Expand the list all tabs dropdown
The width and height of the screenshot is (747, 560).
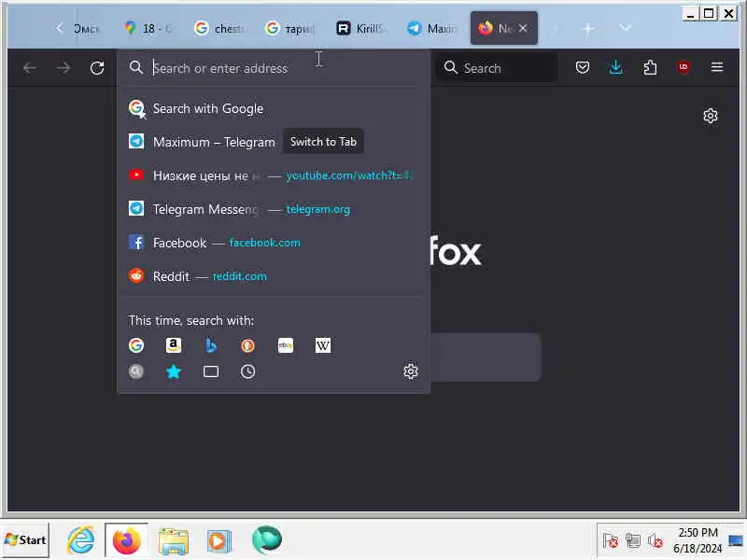(x=625, y=28)
